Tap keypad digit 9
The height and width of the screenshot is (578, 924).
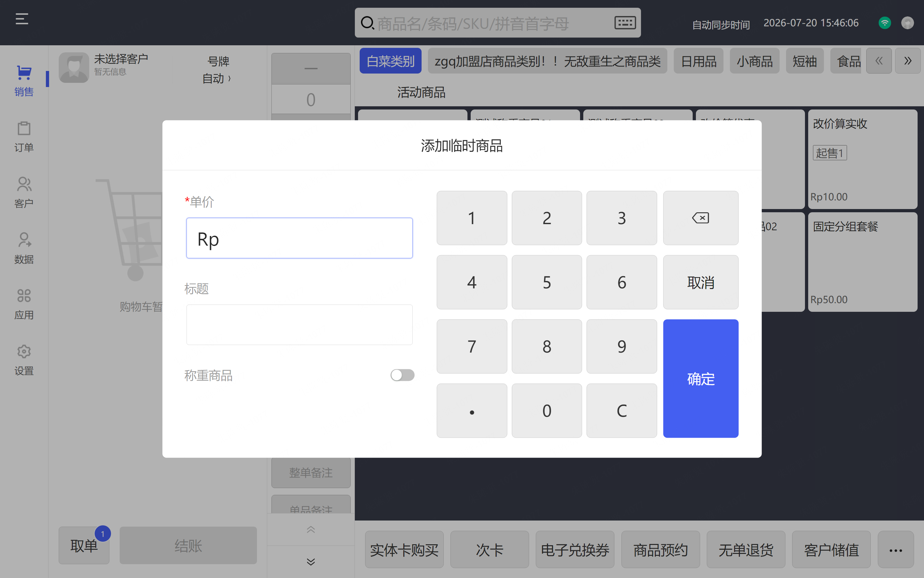621,346
